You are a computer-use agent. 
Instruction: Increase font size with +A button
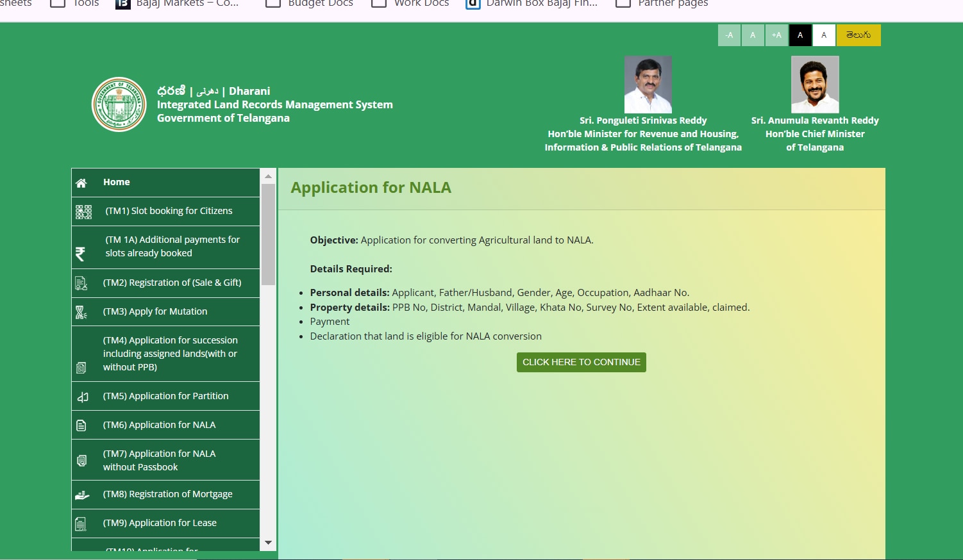click(776, 35)
